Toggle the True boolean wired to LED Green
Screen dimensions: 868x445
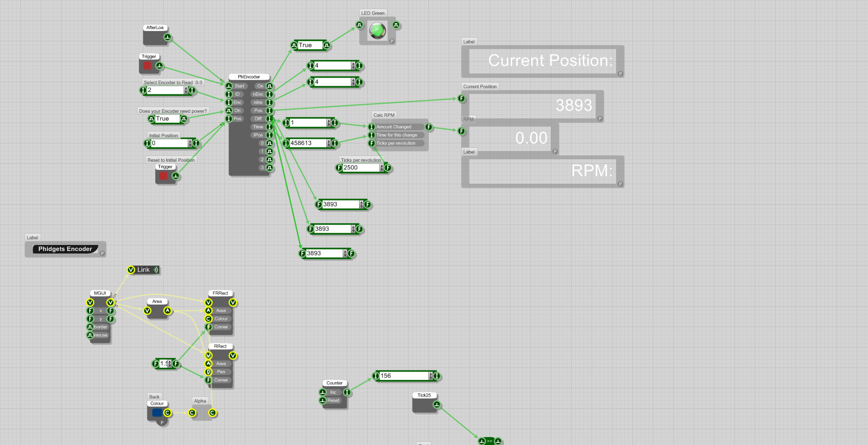pyautogui.click(x=310, y=45)
